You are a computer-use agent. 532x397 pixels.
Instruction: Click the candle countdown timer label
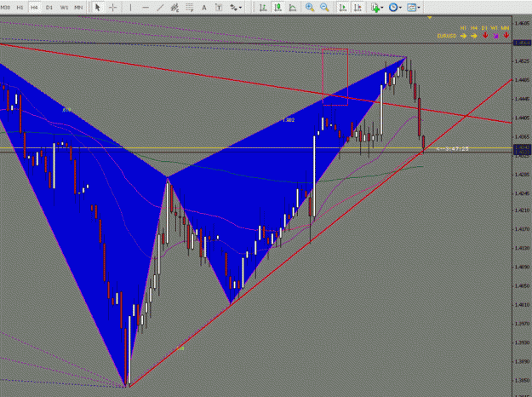click(x=453, y=149)
